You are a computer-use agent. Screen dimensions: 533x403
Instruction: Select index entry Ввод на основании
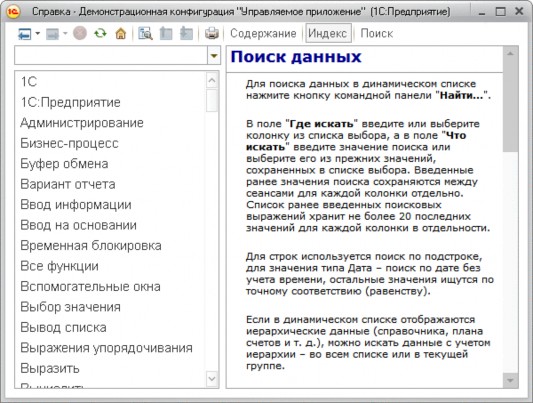[79, 225]
